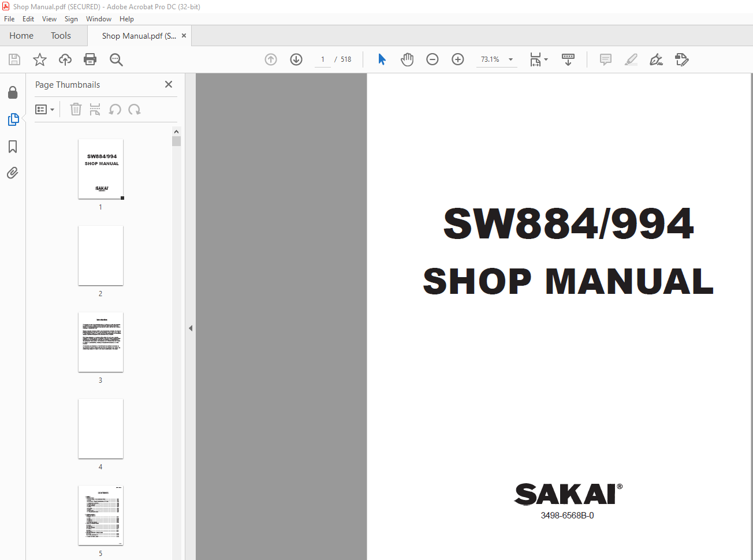Activate the Selection arrow tool
753x560 pixels.
tap(382, 59)
